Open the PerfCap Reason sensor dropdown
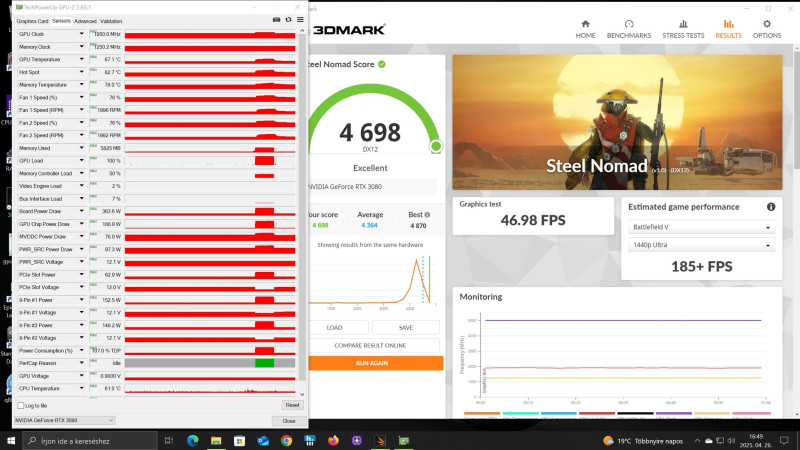 coord(81,363)
